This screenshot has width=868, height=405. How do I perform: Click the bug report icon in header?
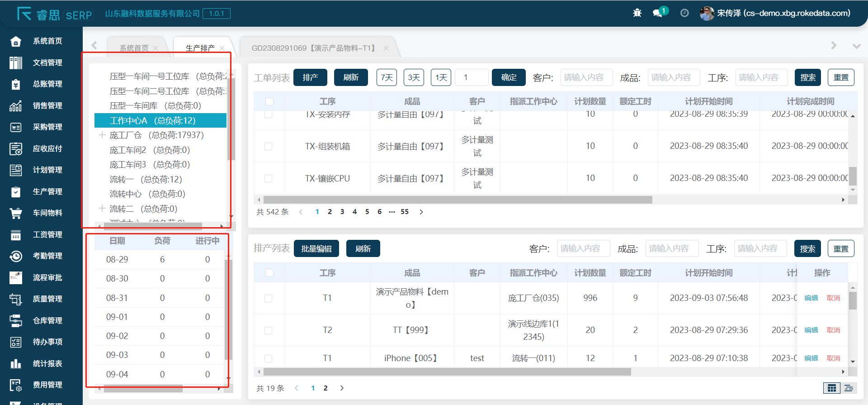[x=637, y=13]
